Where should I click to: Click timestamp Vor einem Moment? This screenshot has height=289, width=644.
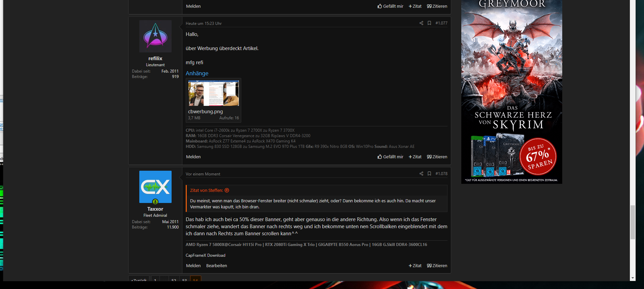203,174
